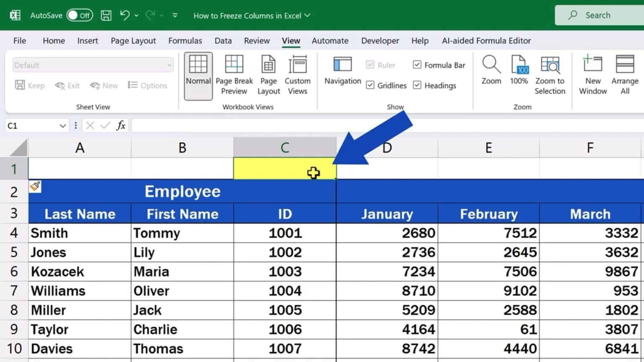Image resolution: width=644 pixels, height=362 pixels.
Task: Click the Insert Function fx button
Action: pyautogui.click(x=121, y=125)
